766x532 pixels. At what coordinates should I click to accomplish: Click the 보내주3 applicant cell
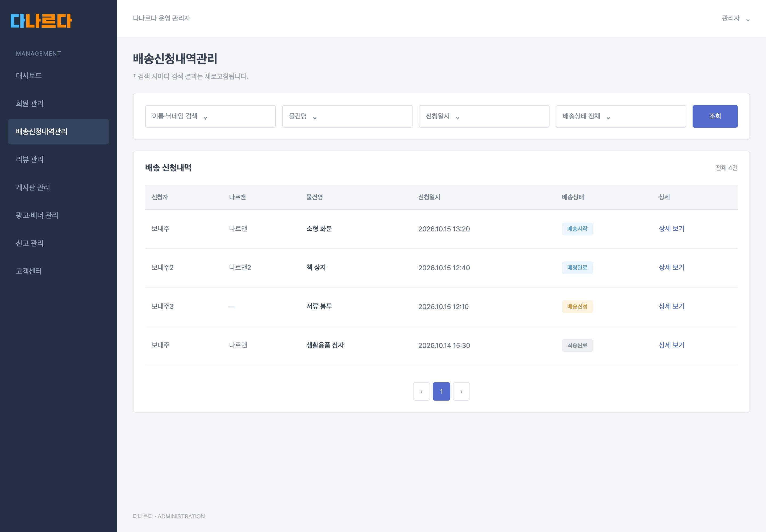[163, 307]
